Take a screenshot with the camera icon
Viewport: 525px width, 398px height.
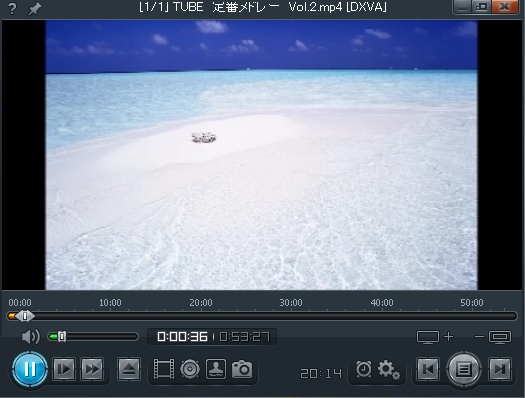pyautogui.click(x=242, y=369)
